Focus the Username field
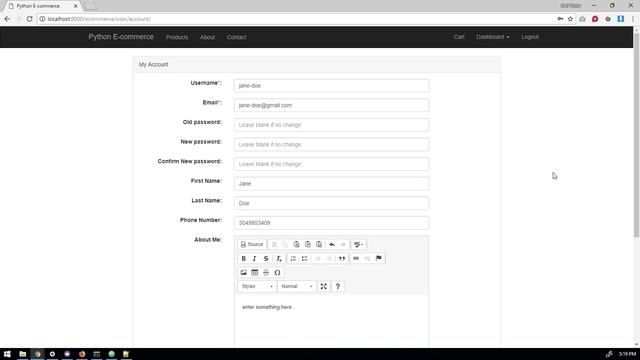Image resolution: width=640 pixels, height=360 pixels. [x=331, y=86]
